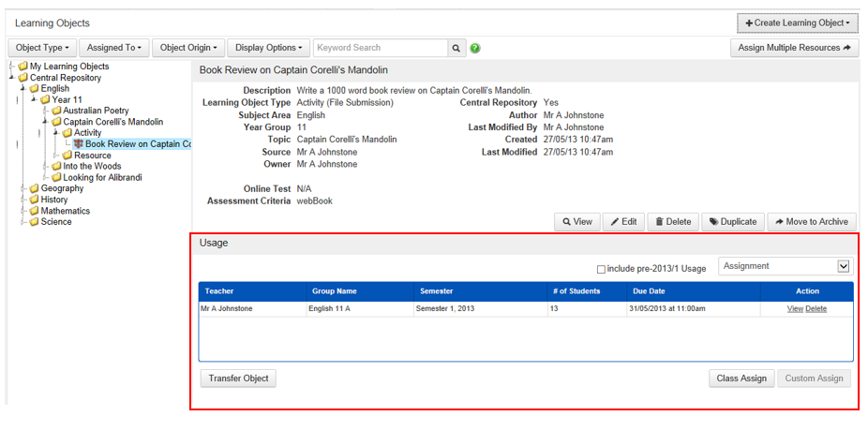Tick the include pre-2013/1 Usage checkbox
This screenshot has width=868, height=431.
[x=601, y=270]
